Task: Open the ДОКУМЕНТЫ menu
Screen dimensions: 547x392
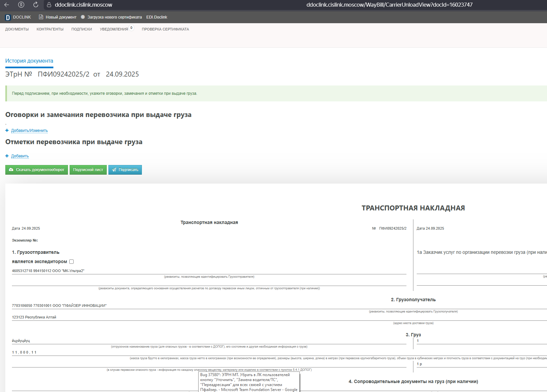Action: click(17, 29)
